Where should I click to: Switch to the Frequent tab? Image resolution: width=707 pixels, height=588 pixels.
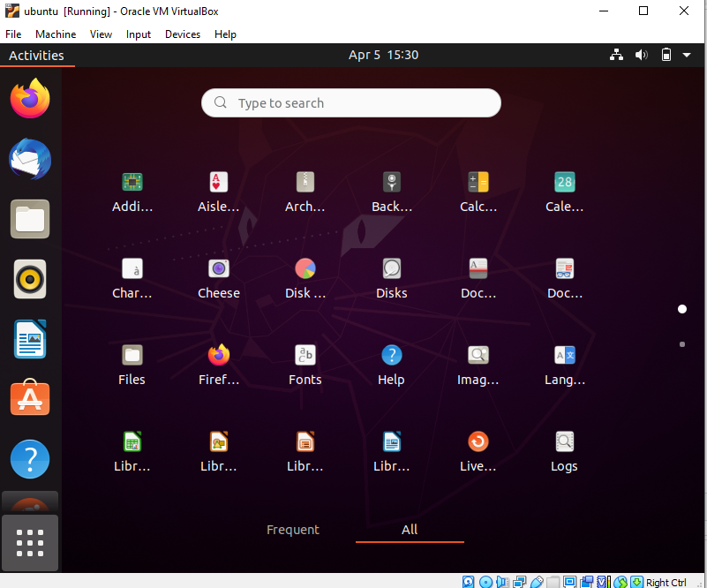click(x=293, y=530)
